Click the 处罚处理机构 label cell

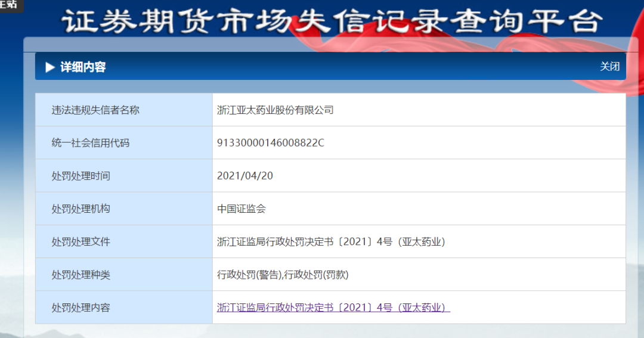pyautogui.click(x=123, y=209)
